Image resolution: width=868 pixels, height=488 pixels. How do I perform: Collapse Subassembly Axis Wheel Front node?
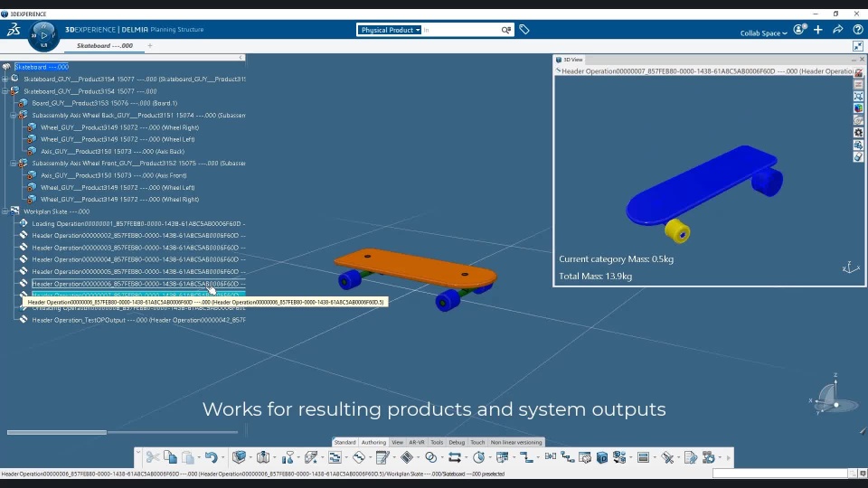(x=14, y=164)
